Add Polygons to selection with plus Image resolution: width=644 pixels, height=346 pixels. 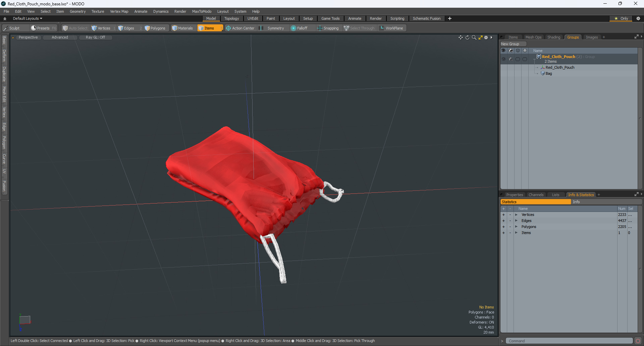(x=503, y=227)
